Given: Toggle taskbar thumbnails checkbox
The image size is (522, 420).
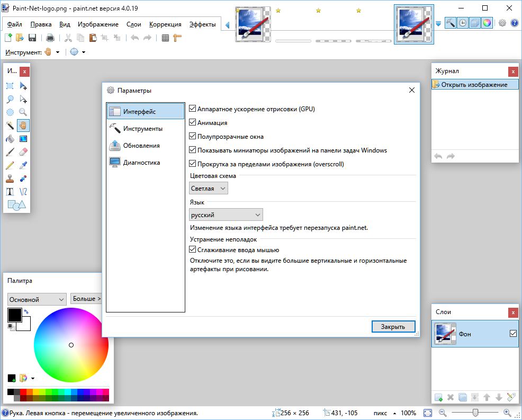Looking at the screenshot, I should point(192,150).
